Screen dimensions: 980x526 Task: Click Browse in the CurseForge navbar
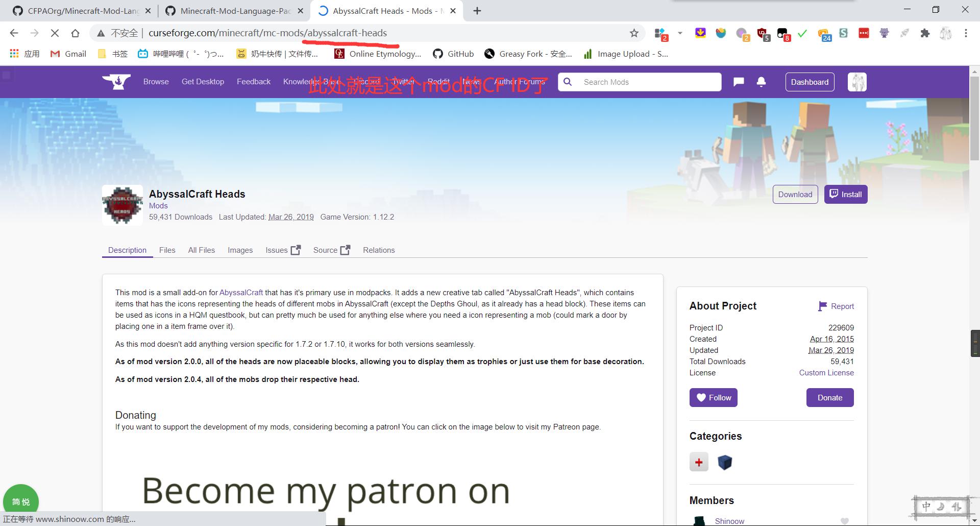point(156,82)
